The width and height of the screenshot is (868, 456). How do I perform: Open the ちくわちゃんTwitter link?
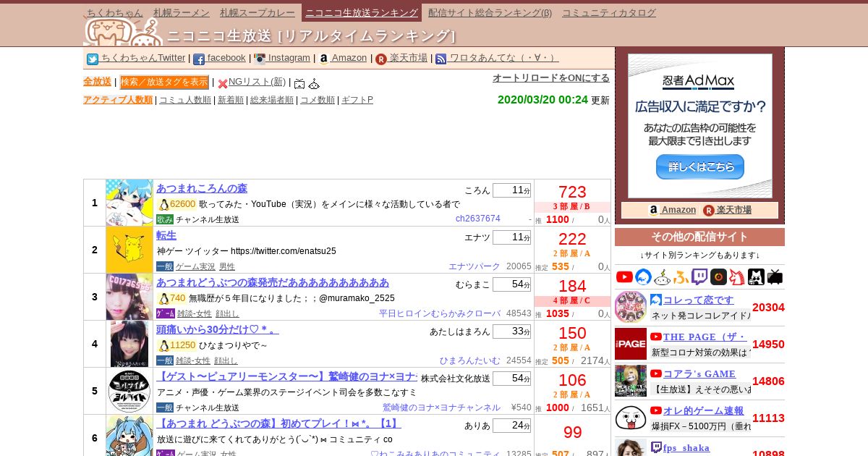[x=143, y=58]
